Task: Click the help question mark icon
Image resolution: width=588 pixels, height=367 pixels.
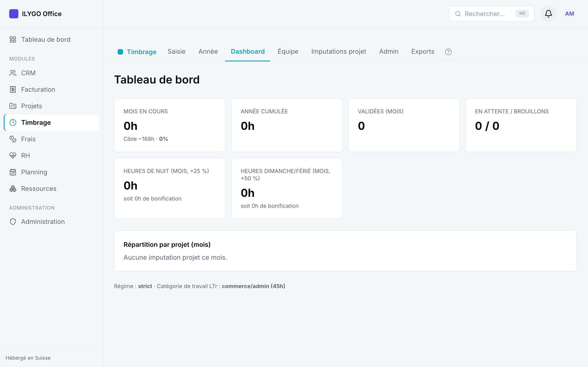Action: (x=448, y=52)
